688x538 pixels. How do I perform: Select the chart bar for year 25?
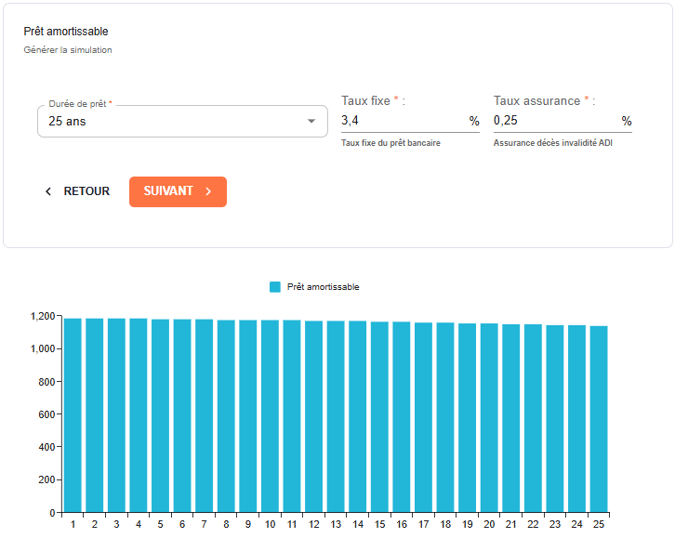598,415
